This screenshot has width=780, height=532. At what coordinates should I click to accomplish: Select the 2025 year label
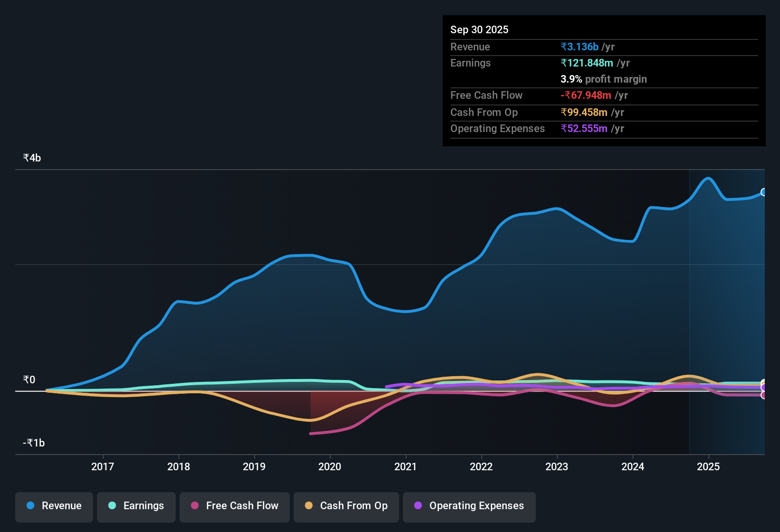pyautogui.click(x=709, y=467)
